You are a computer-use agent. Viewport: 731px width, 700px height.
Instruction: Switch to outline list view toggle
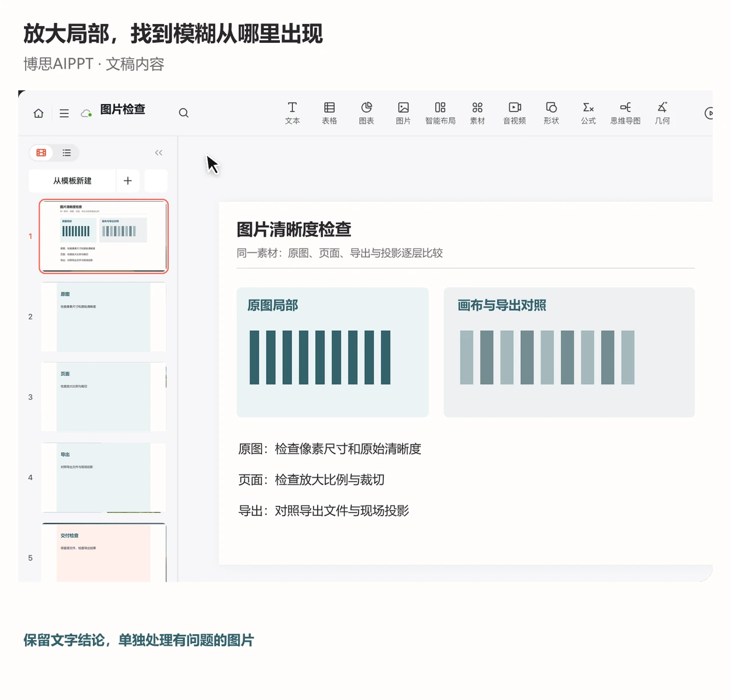click(67, 153)
